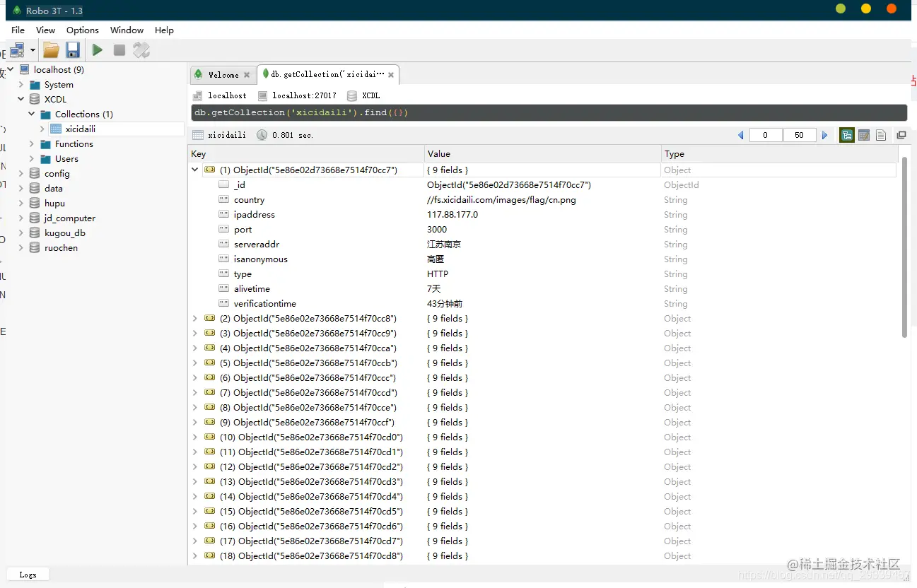Click the xicidaili result label with table icon
The image size is (917, 588).
coord(219,135)
